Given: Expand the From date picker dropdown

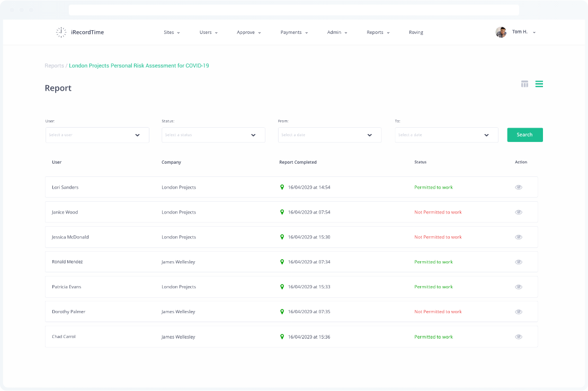Looking at the screenshot, I should (329, 135).
